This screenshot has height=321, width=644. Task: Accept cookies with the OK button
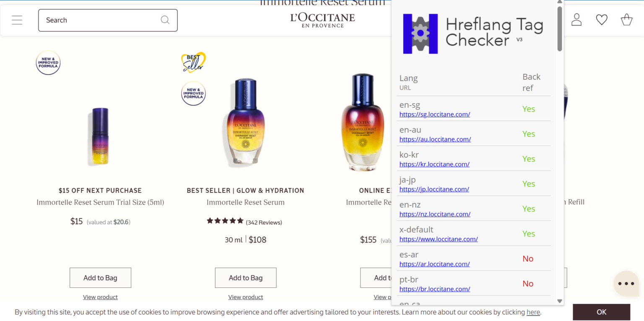coord(601,312)
